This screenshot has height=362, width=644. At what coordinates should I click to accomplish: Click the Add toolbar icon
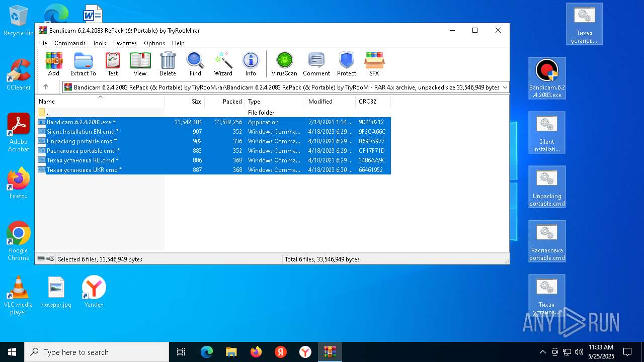pos(54,64)
